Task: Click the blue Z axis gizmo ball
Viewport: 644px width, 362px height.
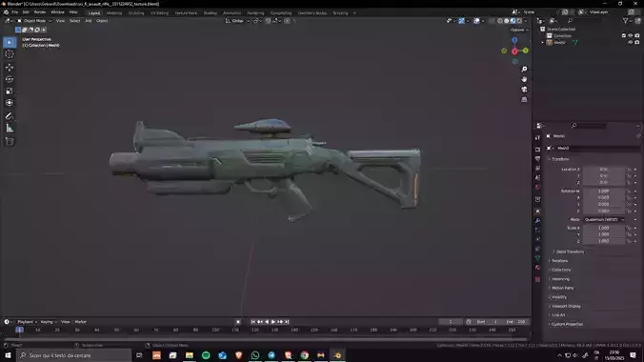Action: point(514,40)
